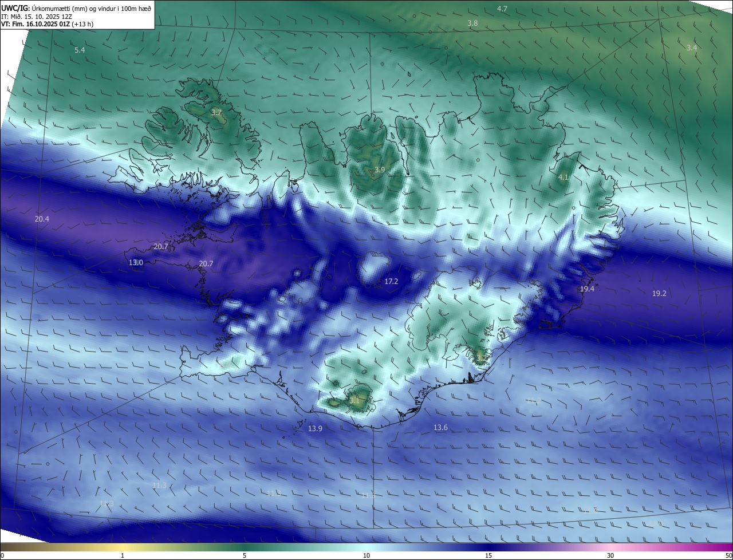733x560 pixels.
Task: Select the 3.8 value label on the map
Action: point(472,23)
